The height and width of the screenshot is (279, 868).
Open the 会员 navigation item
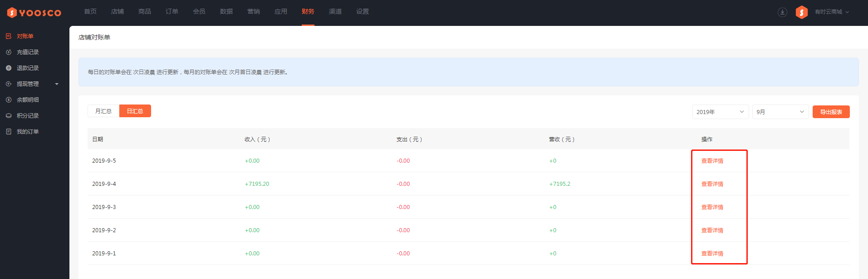pyautogui.click(x=199, y=11)
